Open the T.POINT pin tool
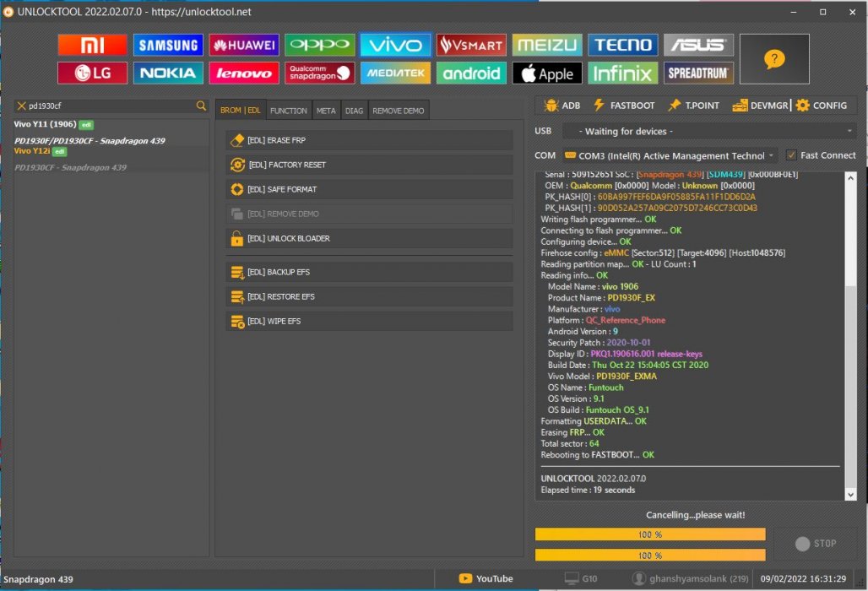This screenshot has width=868, height=591. click(x=693, y=106)
